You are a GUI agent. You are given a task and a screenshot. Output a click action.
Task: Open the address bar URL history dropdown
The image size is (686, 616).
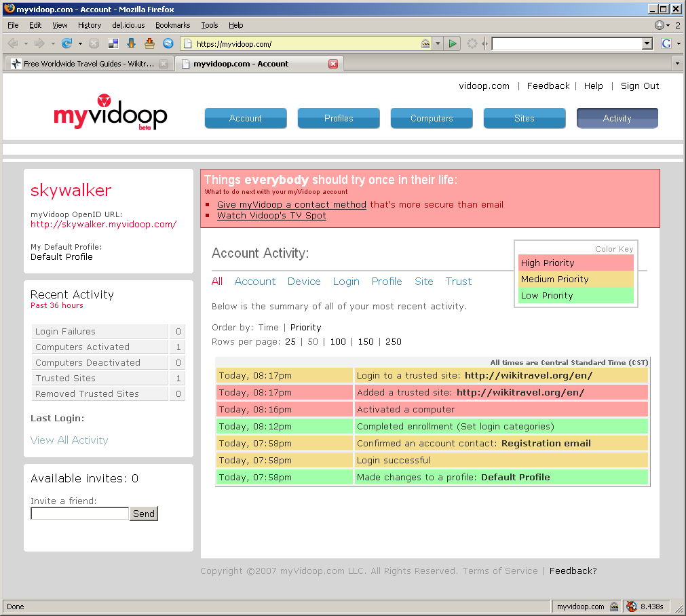point(438,43)
